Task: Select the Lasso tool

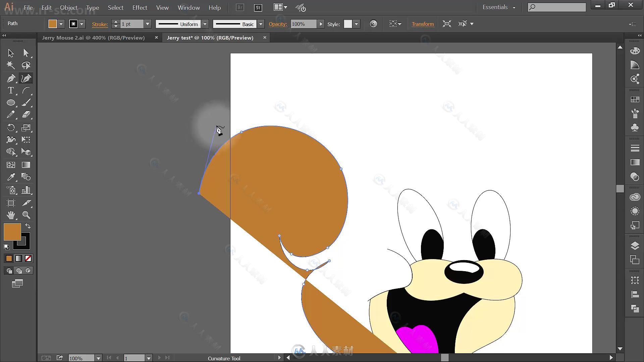Action: 26,65
